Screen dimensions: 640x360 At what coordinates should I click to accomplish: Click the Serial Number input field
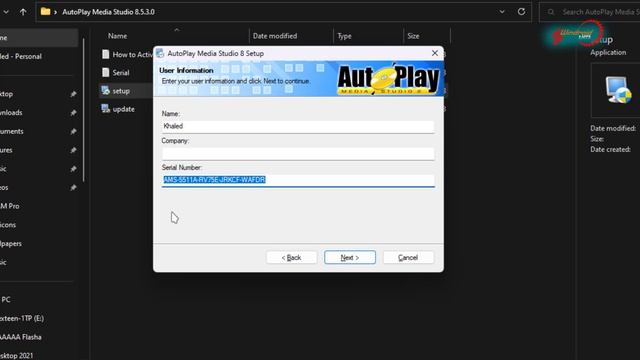tap(298, 180)
